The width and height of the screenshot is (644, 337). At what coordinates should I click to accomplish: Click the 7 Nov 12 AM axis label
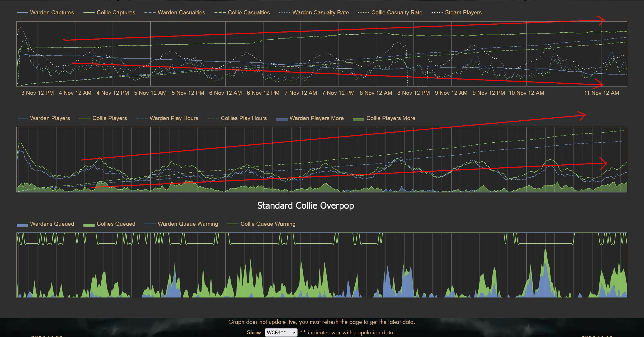pyautogui.click(x=301, y=93)
